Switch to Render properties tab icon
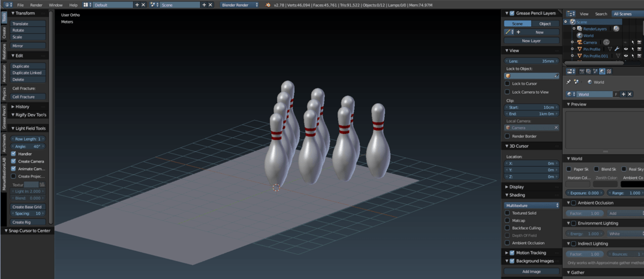Screen dimensions: 644x279 click(x=582, y=71)
